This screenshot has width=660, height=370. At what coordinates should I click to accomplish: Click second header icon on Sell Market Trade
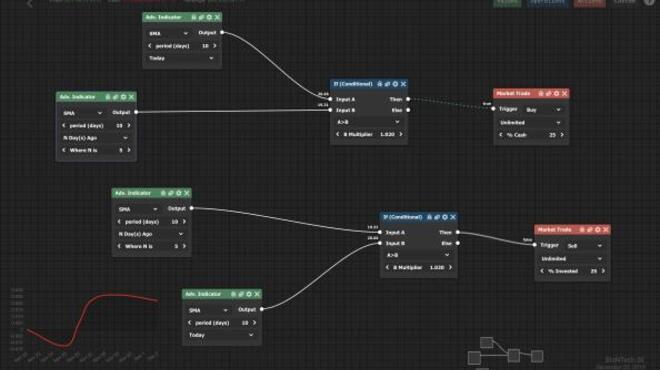(590, 230)
